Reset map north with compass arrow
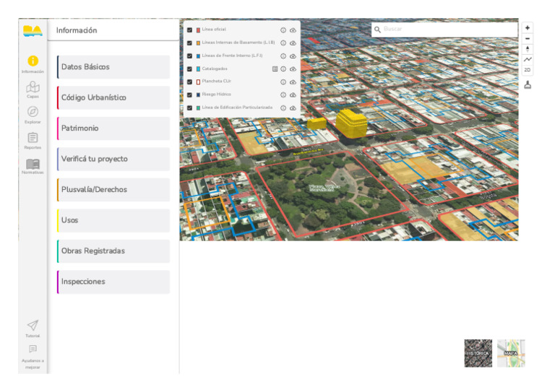Viewport: 555px width, 392px height. coord(528,49)
